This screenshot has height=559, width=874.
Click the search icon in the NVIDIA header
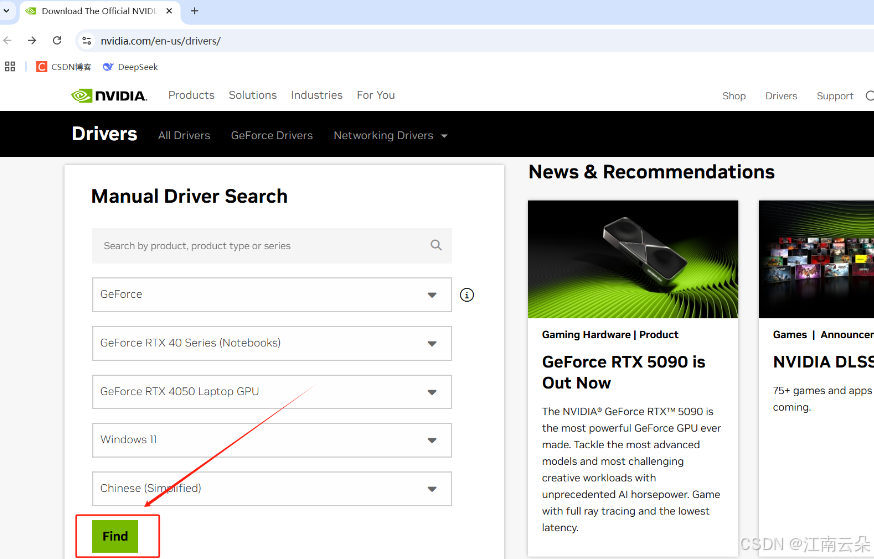[870, 96]
